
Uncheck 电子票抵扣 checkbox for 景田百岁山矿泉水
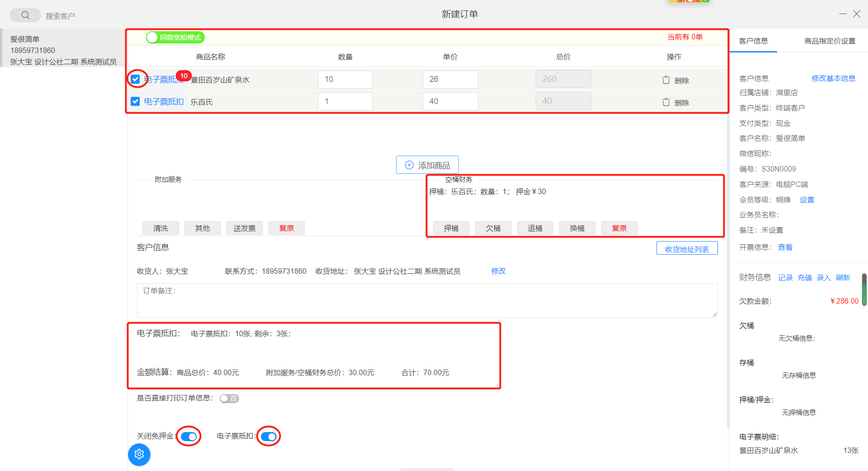135,80
